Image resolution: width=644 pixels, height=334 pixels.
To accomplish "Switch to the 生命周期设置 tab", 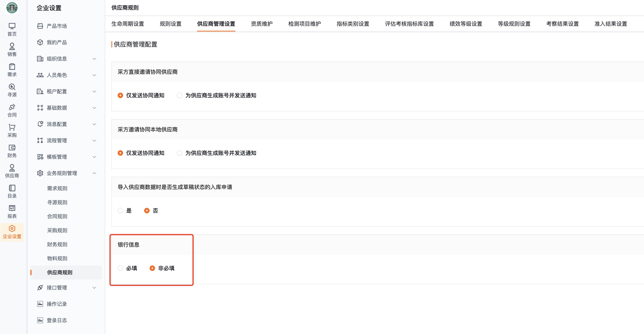I will [128, 24].
